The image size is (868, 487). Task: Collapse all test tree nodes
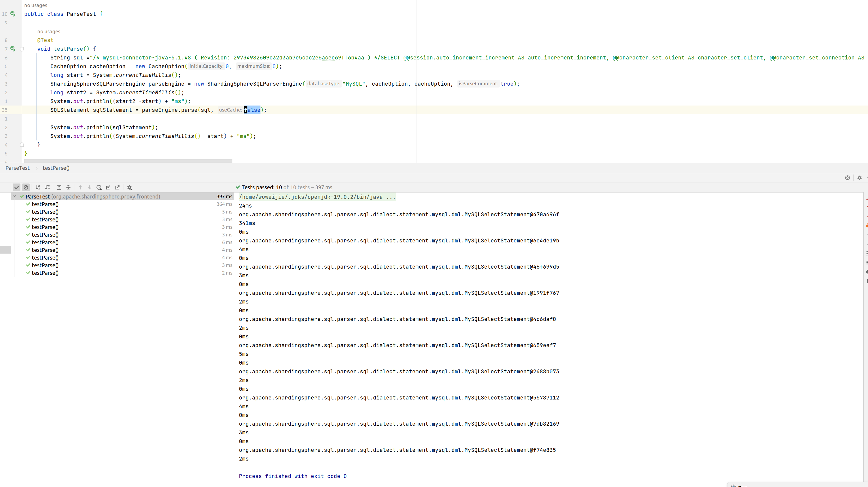point(68,188)
